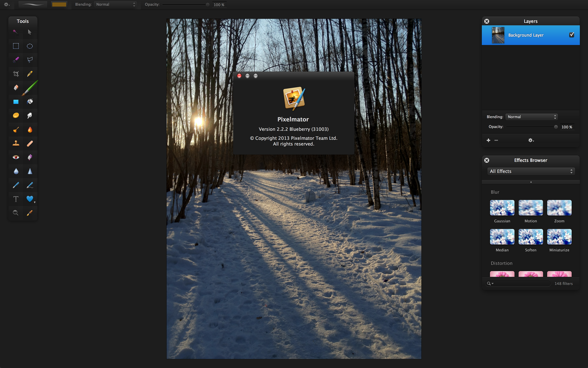Select the blue Gradient tool
The height and width of the screenshot is (368, 588).
(x=16, y=102)
